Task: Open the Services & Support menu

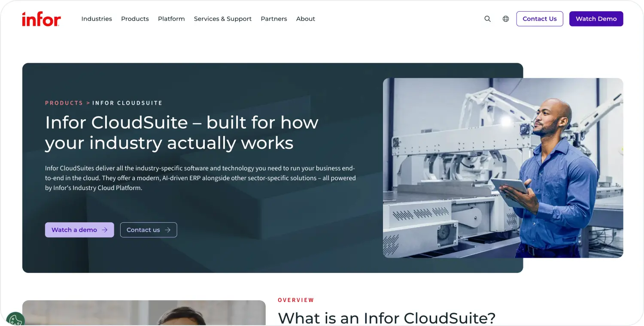Action: click(x=223, y=19)
